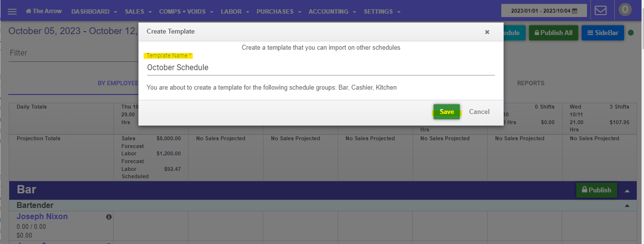This screenshot has width=644, height=244.
Task: Click the Publish All button
Action: 553,33
